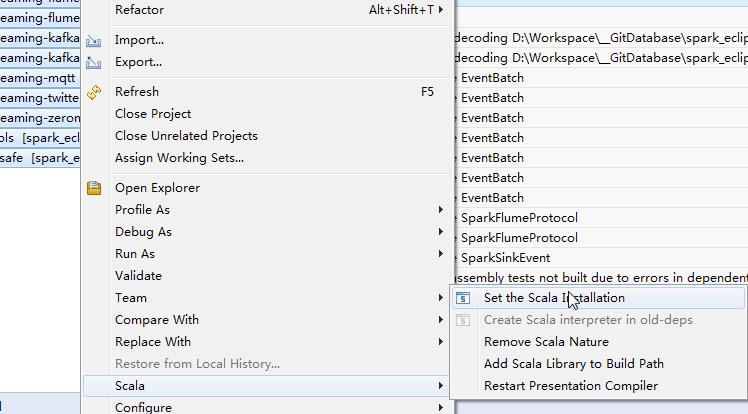Click Restart Presentation Compiler
Image resolution: width=748 pixels, height=414 pixels.
570,386
